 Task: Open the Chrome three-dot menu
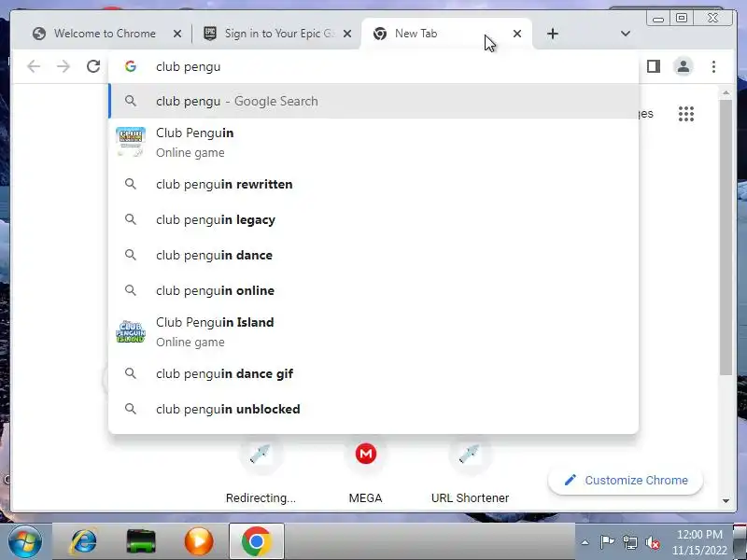point(713,66)
